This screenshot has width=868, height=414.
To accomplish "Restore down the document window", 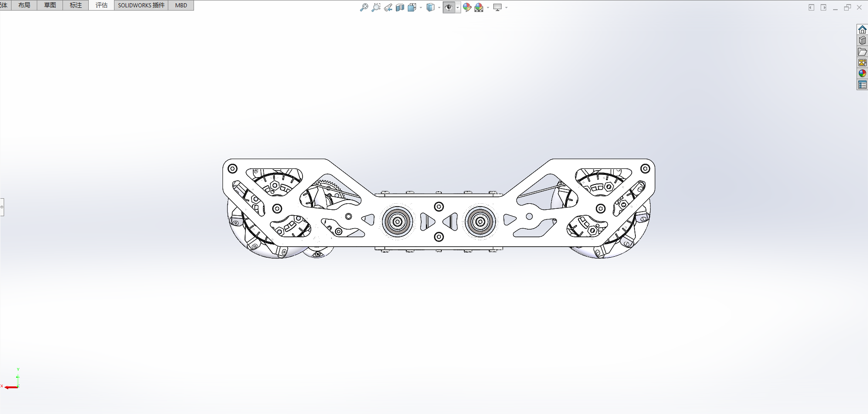I will coord(847,7).
